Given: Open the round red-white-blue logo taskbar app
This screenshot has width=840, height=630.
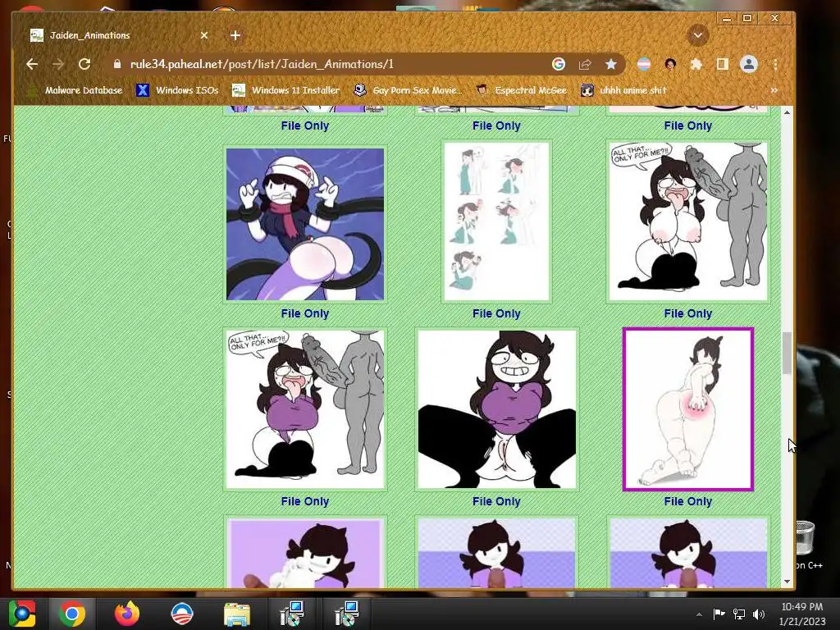Looking at the screenshot, I should pyautogui.click(x=181, y=614).
